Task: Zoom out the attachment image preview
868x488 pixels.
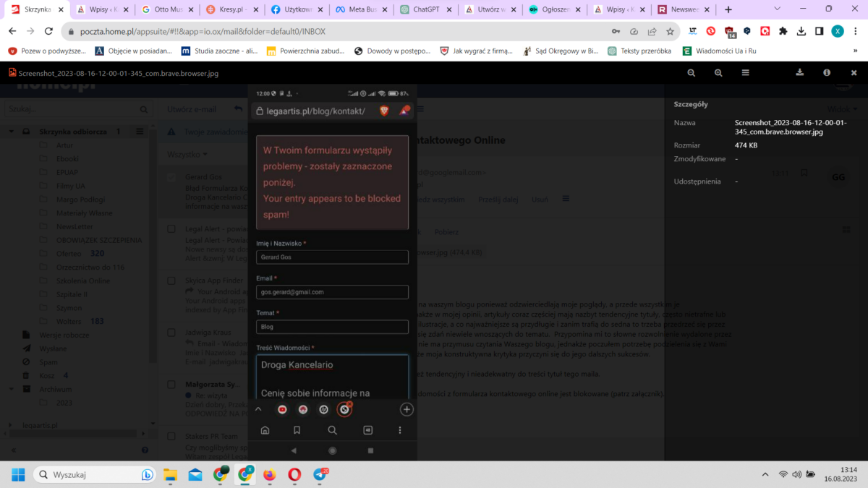Action: click(x=692, y=73)
